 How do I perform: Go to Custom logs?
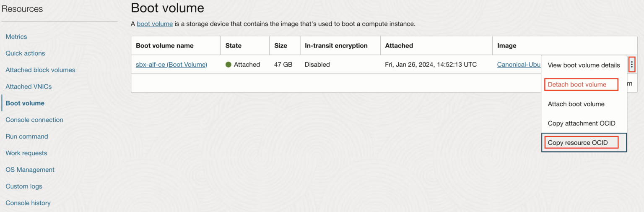24,186
